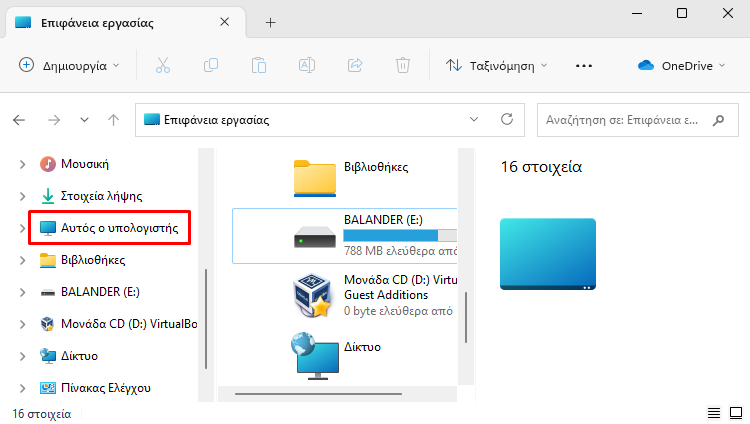750x424 pixels.
Task: Open the Δημιουργία new item menu
Action: click(69, 66)
